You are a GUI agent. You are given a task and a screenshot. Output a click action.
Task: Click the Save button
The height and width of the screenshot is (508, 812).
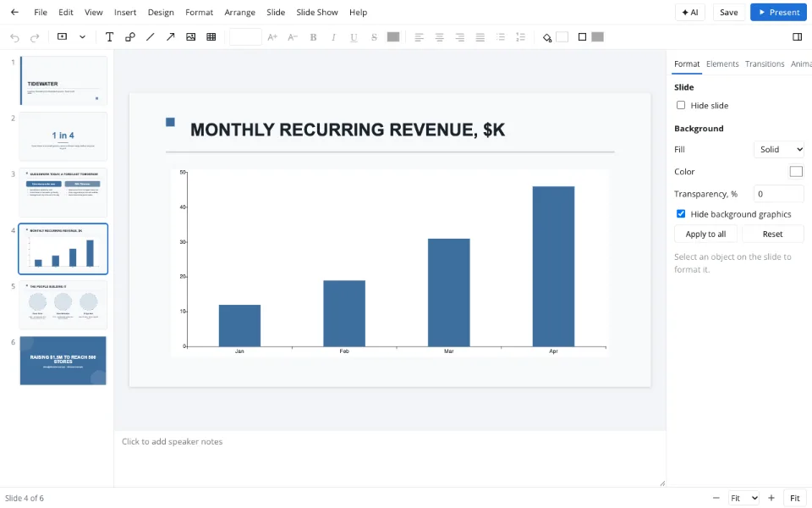[728, 13]
